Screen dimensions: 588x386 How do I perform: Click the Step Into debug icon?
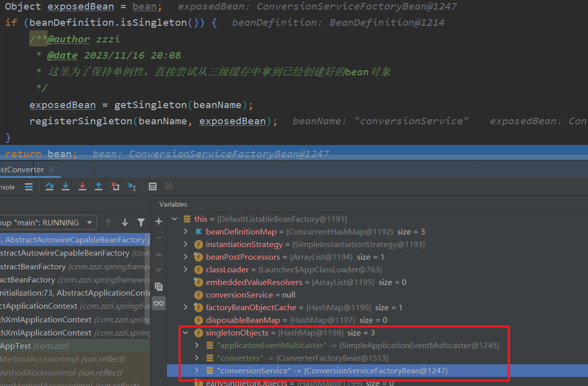66,186
